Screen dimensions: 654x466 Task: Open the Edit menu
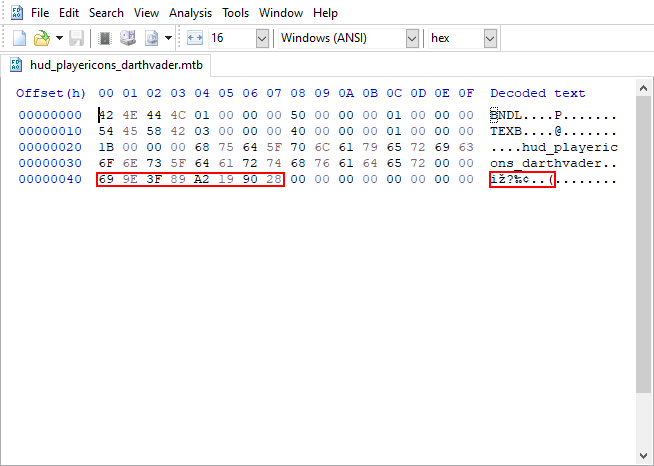click(69, 13)
